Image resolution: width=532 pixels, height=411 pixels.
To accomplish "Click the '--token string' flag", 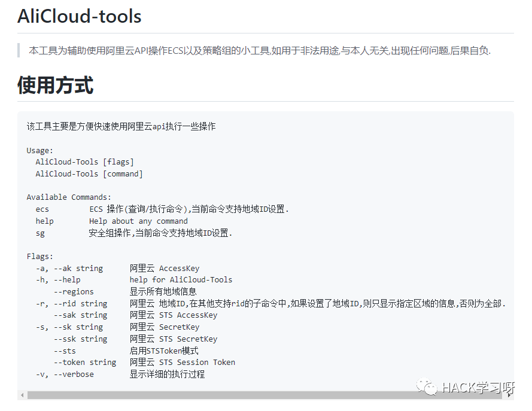I will tap(85, 363).
